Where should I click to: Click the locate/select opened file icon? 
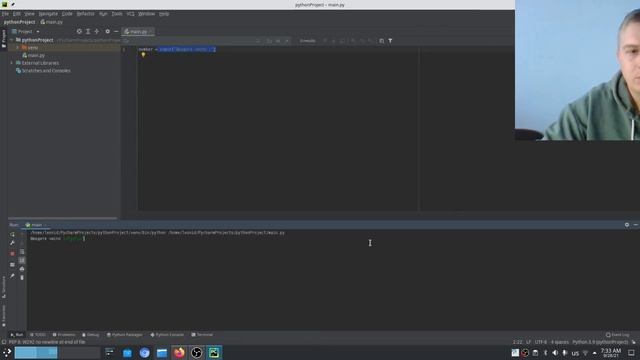(79, 31)
